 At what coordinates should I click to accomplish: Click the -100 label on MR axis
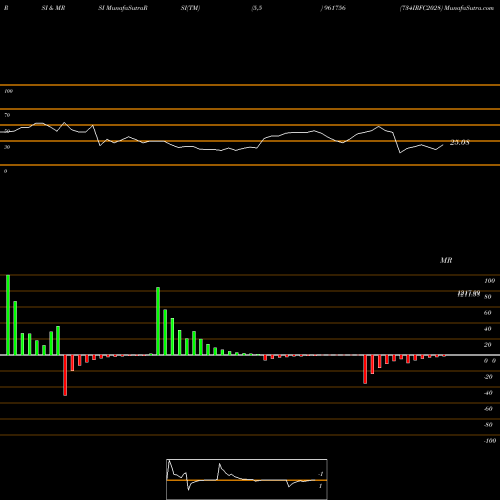(490, 441)
